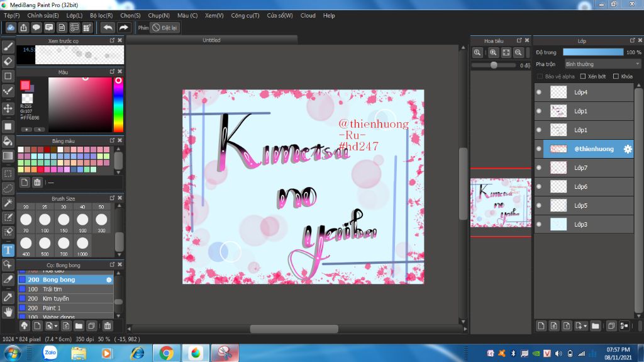Image resolution: width=644 pixels, height=362 pixels.
Task: Select the Eraser tool
Action: (8, 61)
